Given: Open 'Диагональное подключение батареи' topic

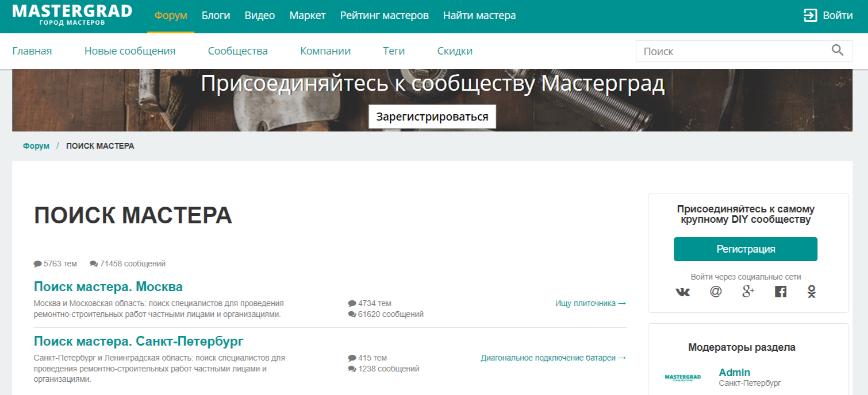Looking at the screenshot, I should 552,357.
